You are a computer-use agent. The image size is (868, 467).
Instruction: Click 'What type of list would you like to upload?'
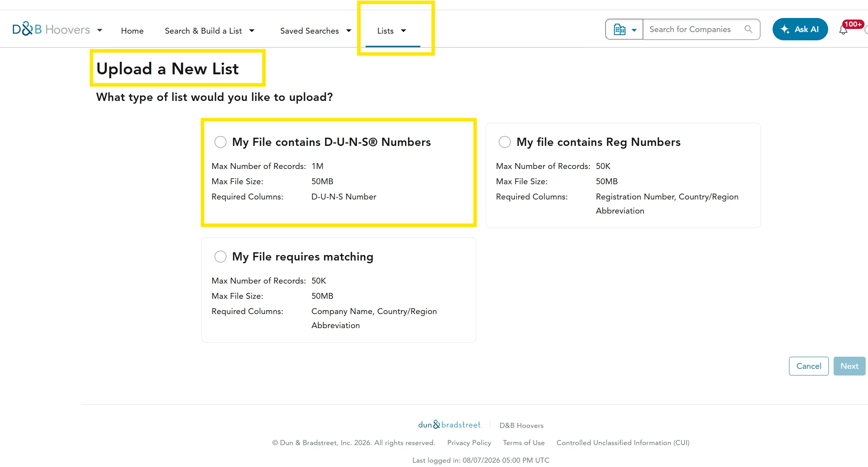214,97
